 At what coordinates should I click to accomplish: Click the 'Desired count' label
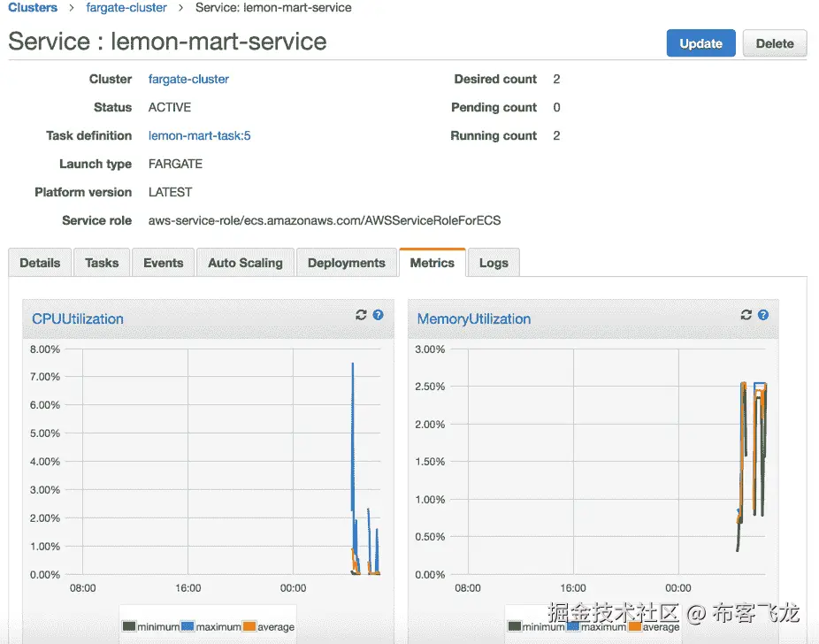coord(495,79)
